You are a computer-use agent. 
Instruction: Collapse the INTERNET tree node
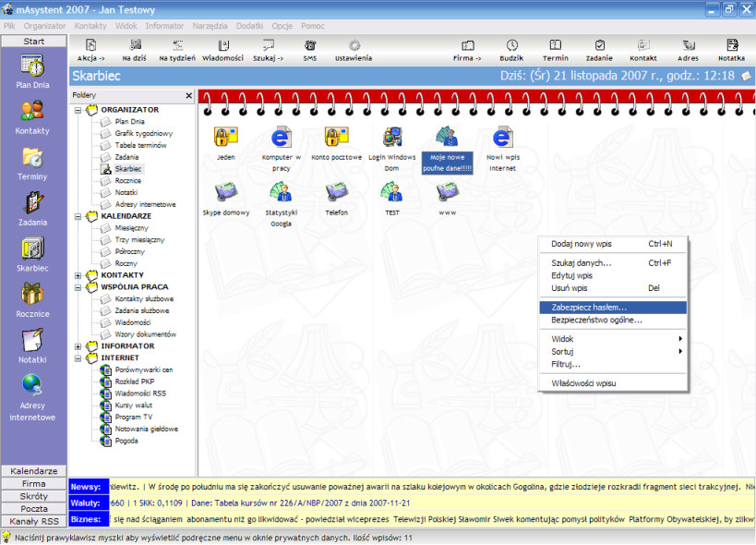pos(78,358)
